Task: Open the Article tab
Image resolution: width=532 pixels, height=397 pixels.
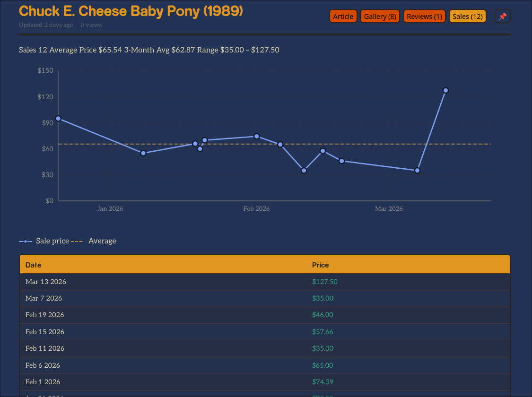Action: tap(343, 17)
